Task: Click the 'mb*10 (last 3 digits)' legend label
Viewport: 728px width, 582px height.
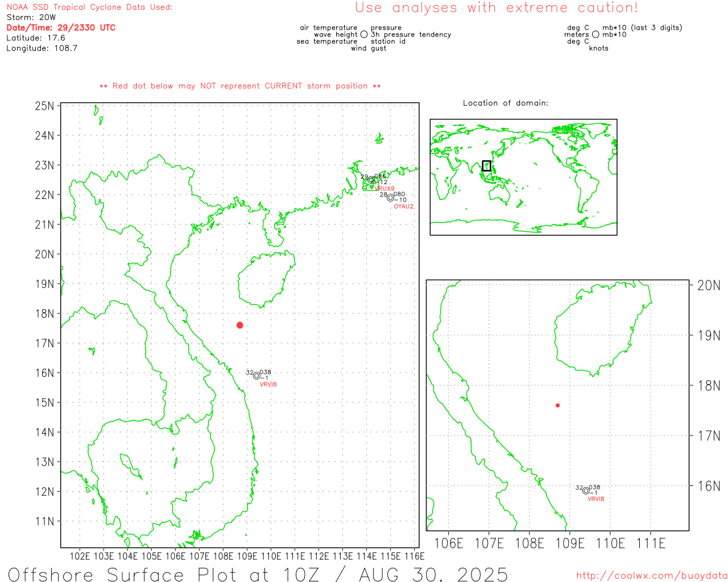Action: (642, 28)
